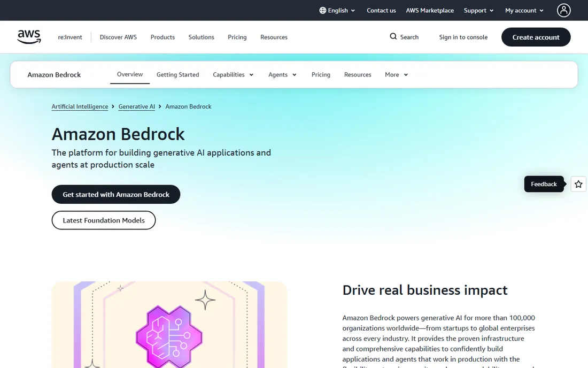Click Get started with Amazon Bedrock
This screenshot has width=588, height=368.
[x=116, y=194]
